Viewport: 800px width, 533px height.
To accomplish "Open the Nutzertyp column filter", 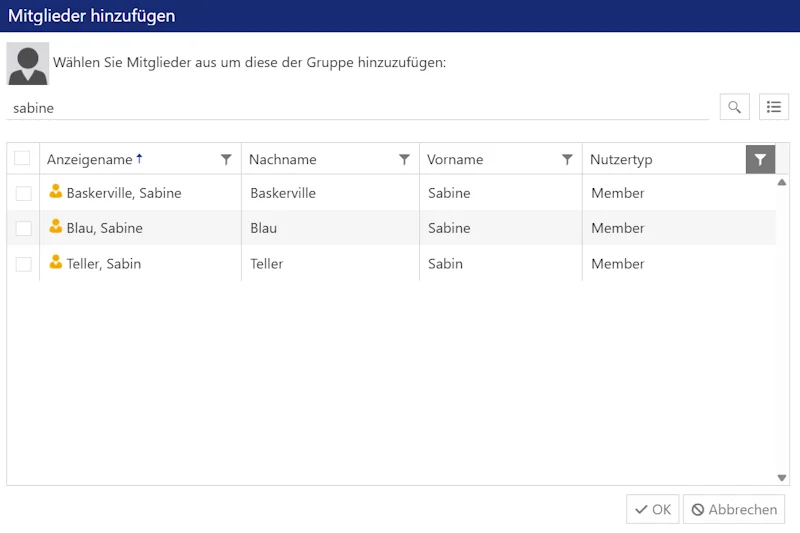I will pyautogui.click(x=760, y=159).
